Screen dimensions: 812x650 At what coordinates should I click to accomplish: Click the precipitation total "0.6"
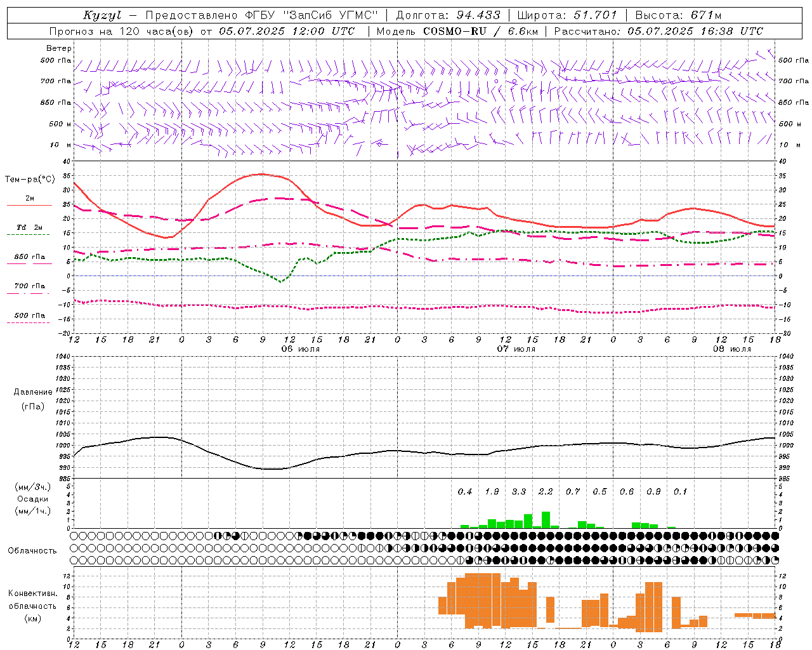tap(627, 491)
